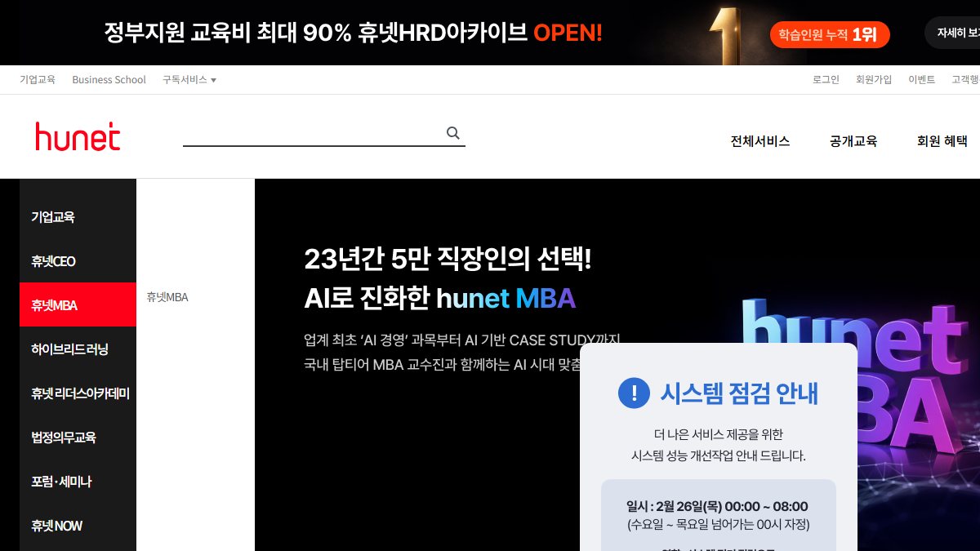Open the 회원가입 page
This screenshot has width=980, height=551.
click(x=874, y=80)
